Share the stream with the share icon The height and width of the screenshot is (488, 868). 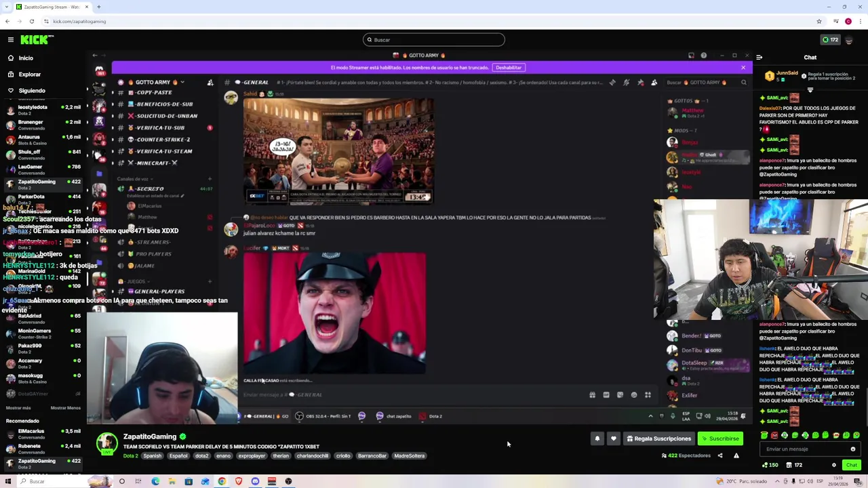tap(720, 456)
